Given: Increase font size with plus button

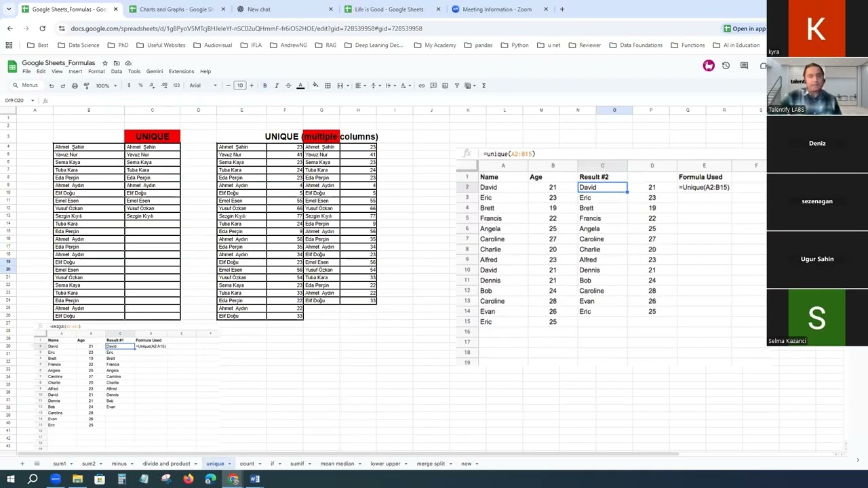Looking at the screenshot, I should [252, 85].
